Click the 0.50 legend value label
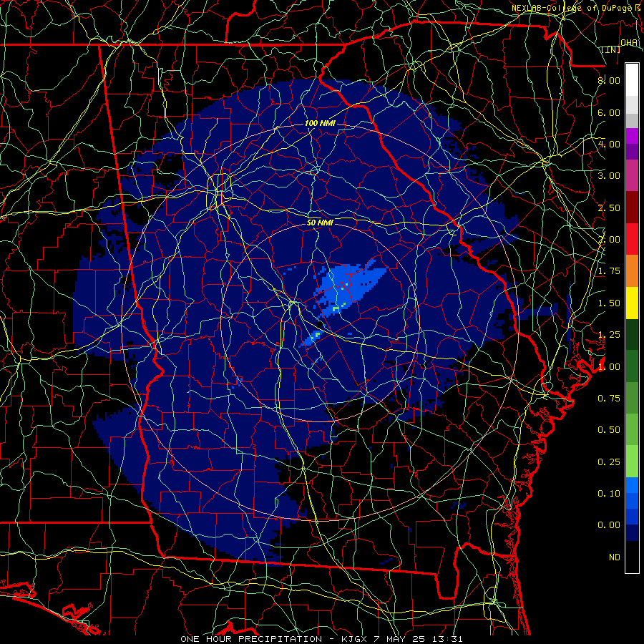Screen dimensions: 644x644 pyautogui.click(x=609, y=431)
